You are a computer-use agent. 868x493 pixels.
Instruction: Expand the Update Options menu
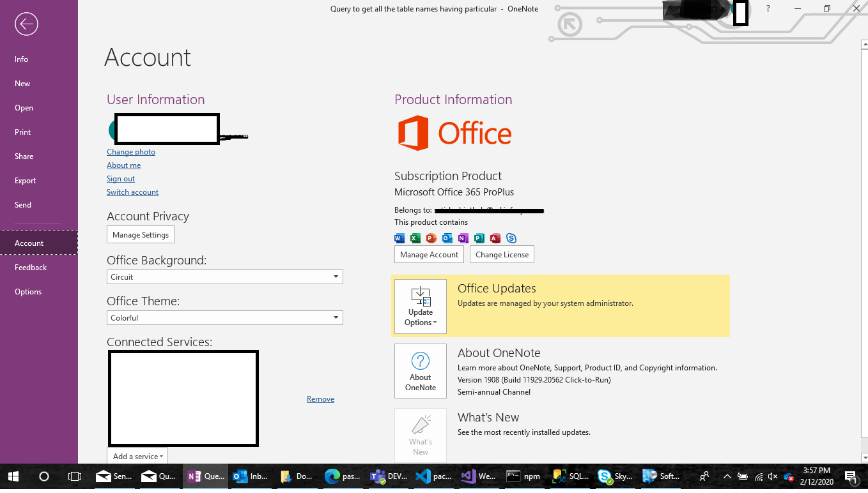421,307
